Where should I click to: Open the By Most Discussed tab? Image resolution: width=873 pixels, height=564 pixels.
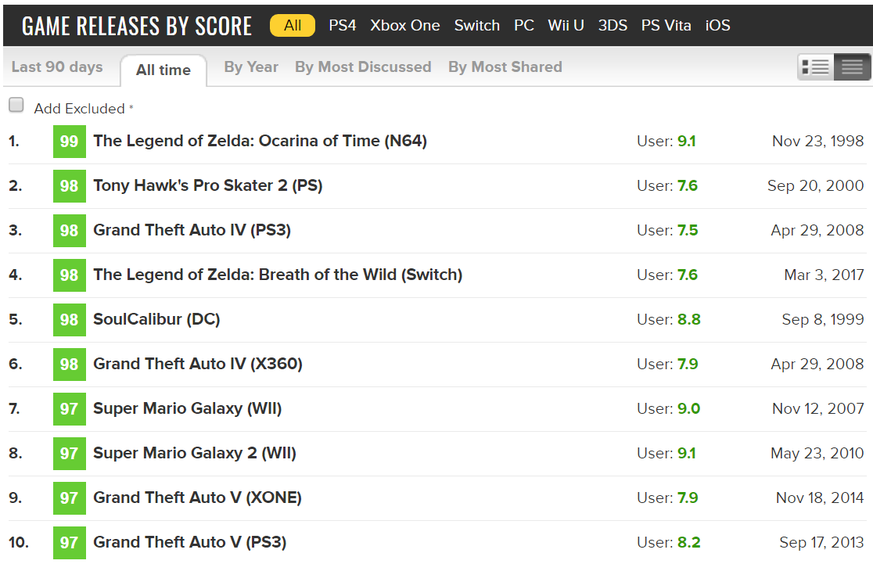[363, 67]
